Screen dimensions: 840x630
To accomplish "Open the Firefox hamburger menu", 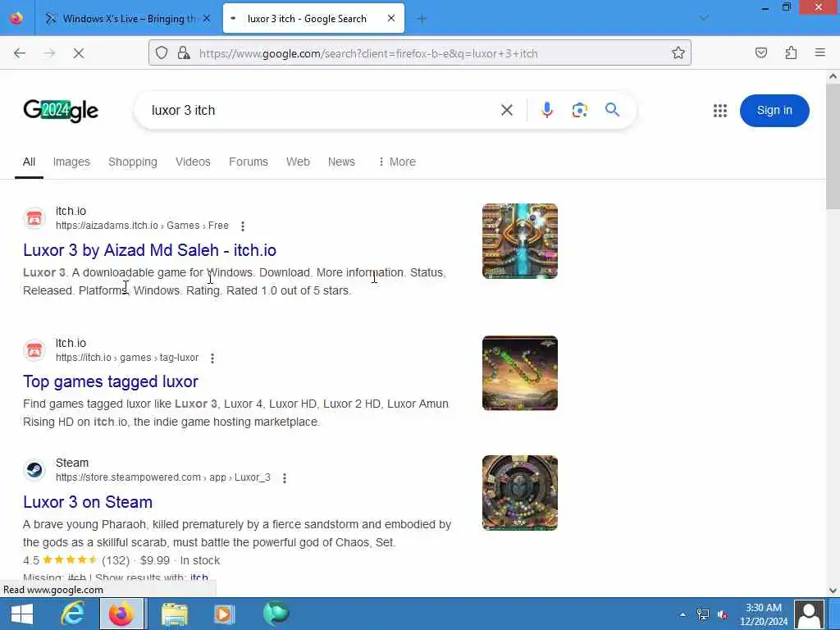I will pos(820,53).
